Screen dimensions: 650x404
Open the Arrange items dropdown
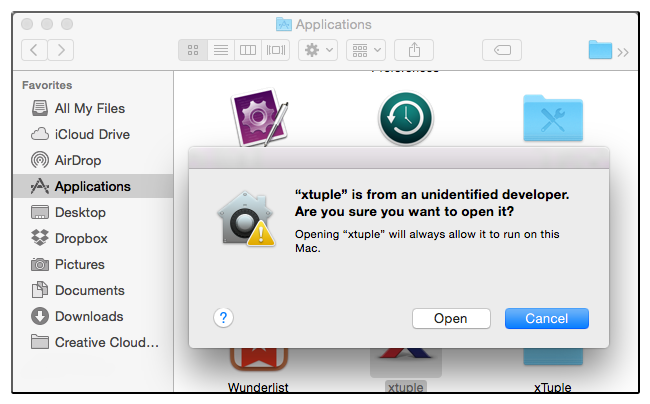click(x=365, y=49)
